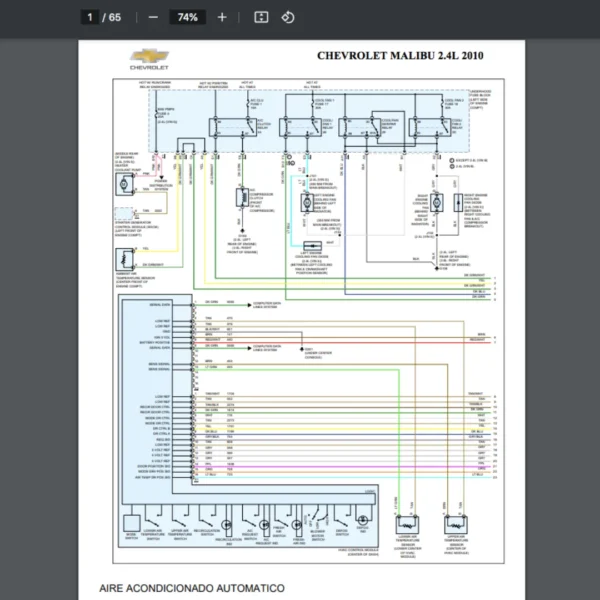Click the total page count 65
This screenshot has width=600, height=600.
tap(115, 17)
